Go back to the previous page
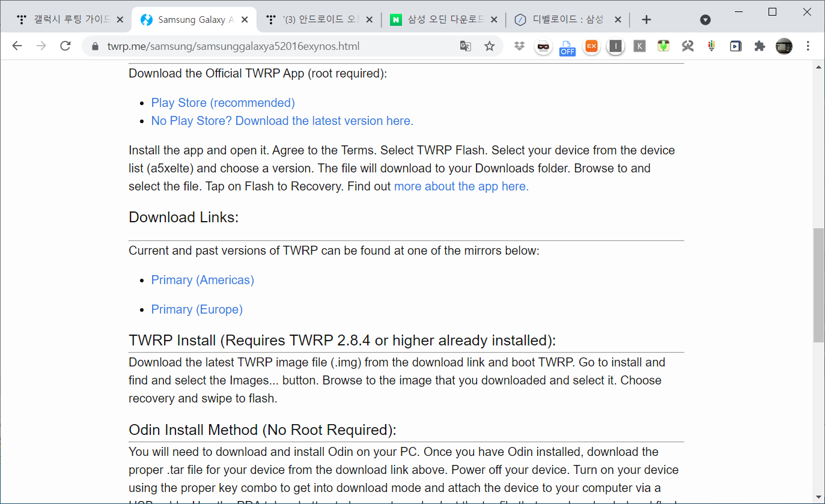 click(x=17, y=46)
